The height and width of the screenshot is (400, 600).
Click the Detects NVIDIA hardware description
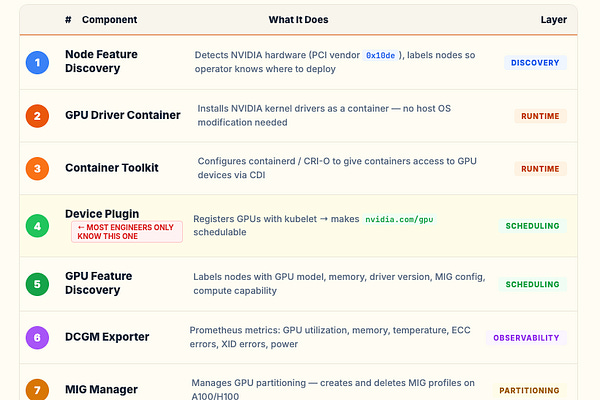tap(335, 62)
